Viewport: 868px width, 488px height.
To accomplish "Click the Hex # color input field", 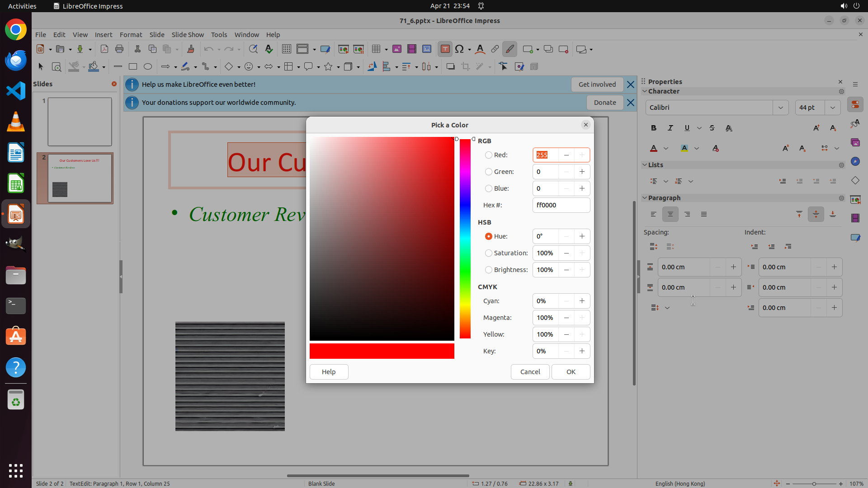I will [561, 205].
